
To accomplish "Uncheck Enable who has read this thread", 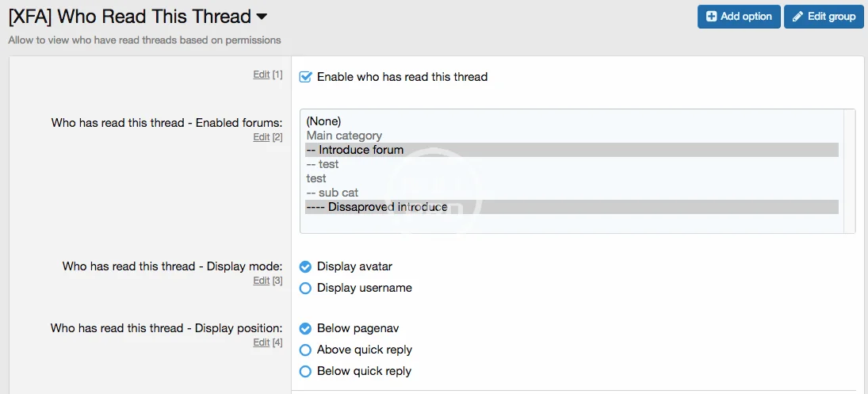I will (x=305, y=77).
